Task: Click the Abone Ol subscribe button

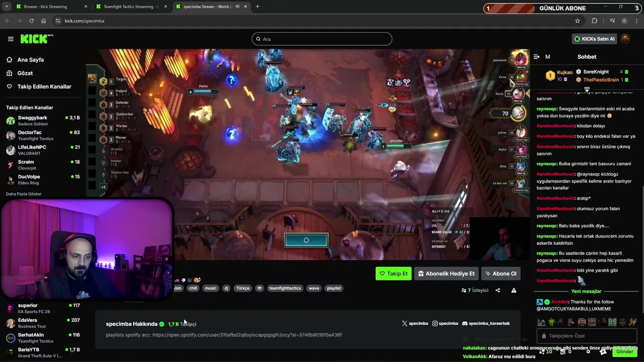Action: pyautogui.click(x=501, y=274)
